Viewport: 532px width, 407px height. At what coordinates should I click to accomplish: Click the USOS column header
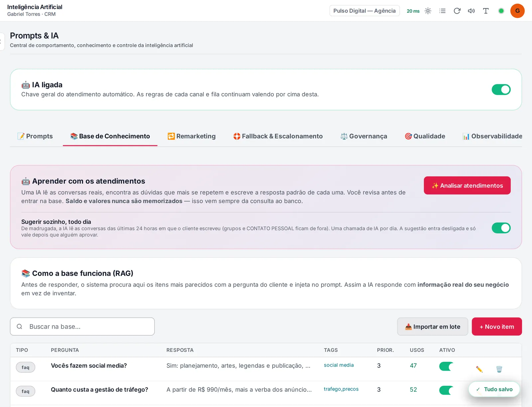click(x=417, y=350)
